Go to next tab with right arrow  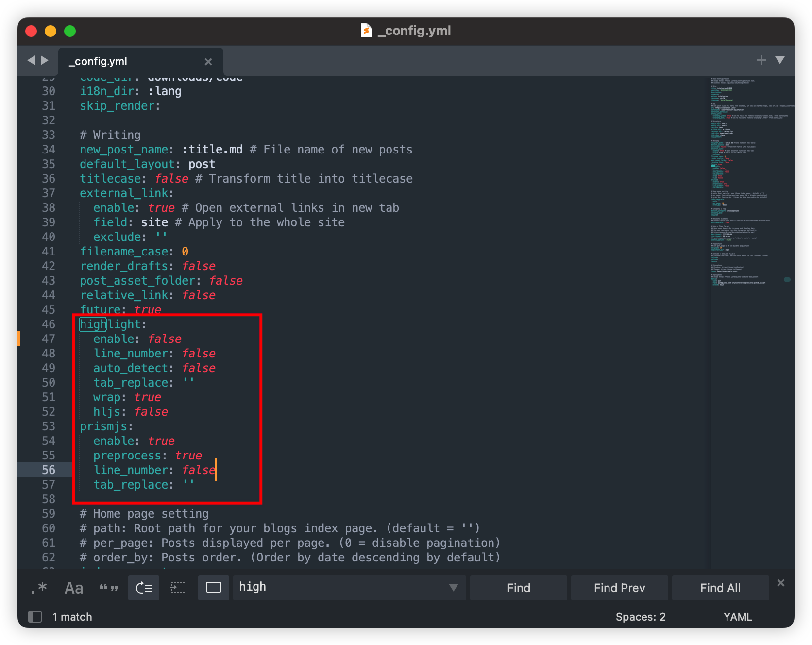45,60
